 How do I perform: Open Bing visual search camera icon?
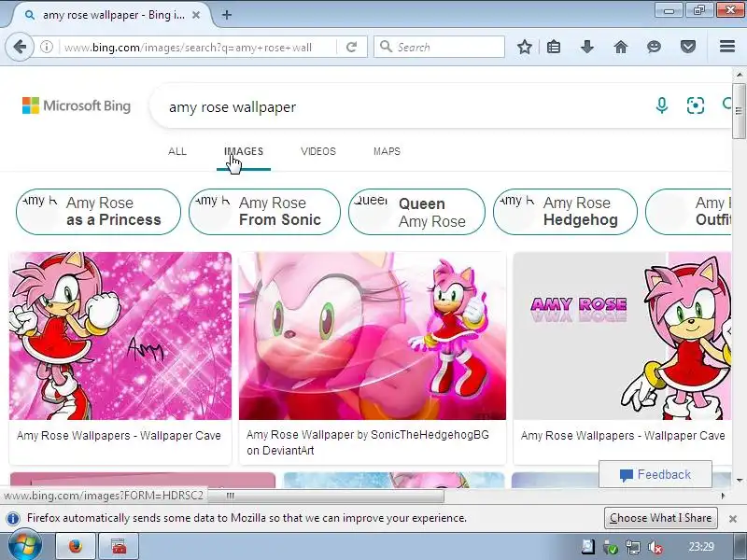coord(695,105)
